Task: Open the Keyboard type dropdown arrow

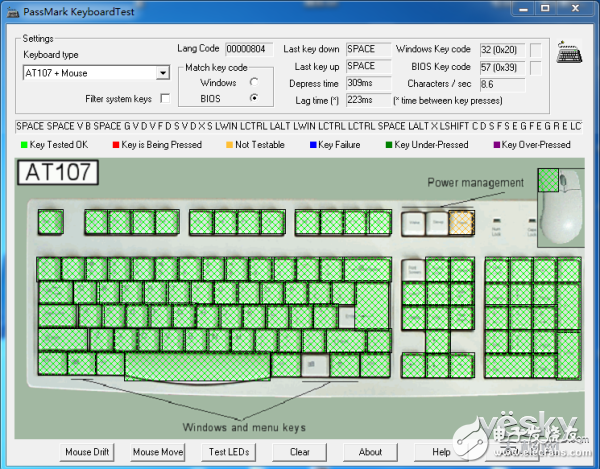Action: [163, 73]
